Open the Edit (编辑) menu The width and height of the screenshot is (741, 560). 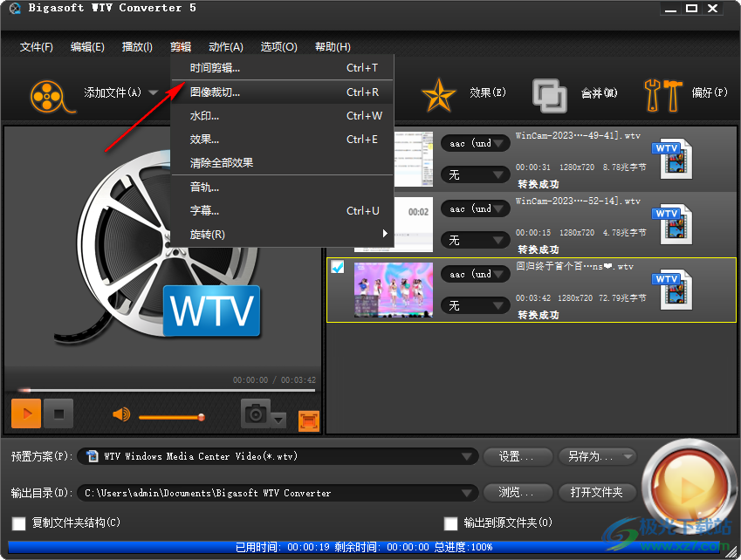click(87, 47)
